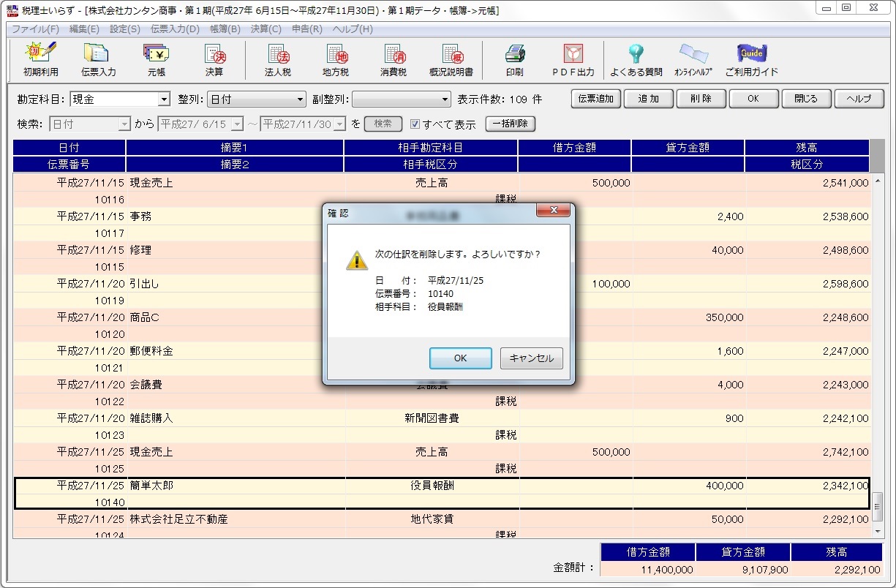Screen dimensions: 896x588
Task: Click the PDF出力 icon
Action: (573, 59)
